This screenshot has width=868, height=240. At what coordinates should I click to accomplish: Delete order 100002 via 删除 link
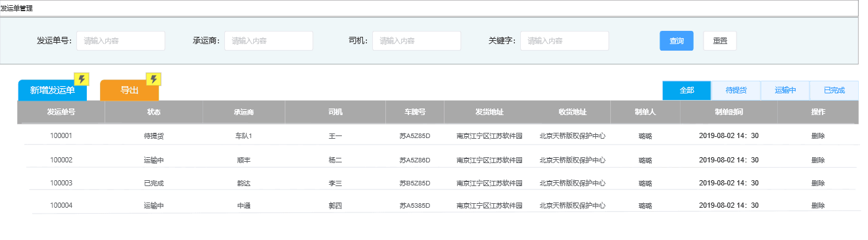click(x=818, y=160)
